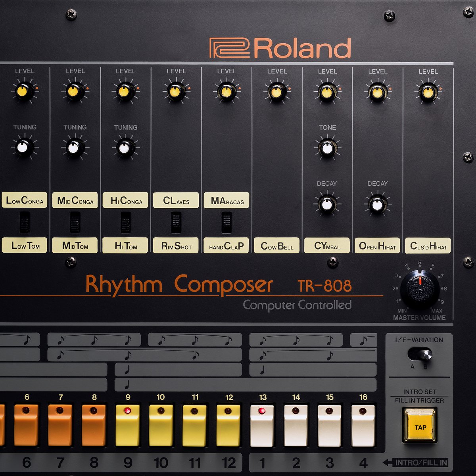Image resolution: width=476 pixels, height=476 pixels.
Task: Activate the orange step 6 button
Action: tap(26, 425)
